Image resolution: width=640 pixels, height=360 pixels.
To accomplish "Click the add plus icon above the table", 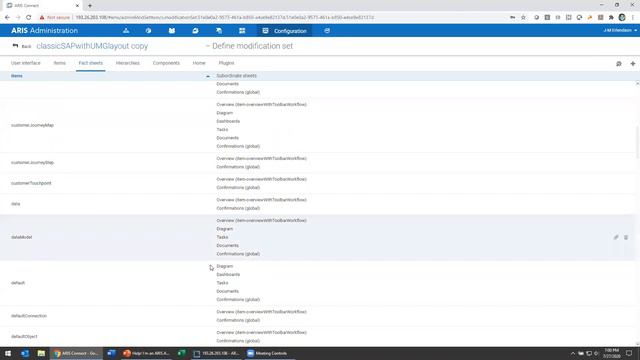I will pyautogui.click(x=633, y=64).
